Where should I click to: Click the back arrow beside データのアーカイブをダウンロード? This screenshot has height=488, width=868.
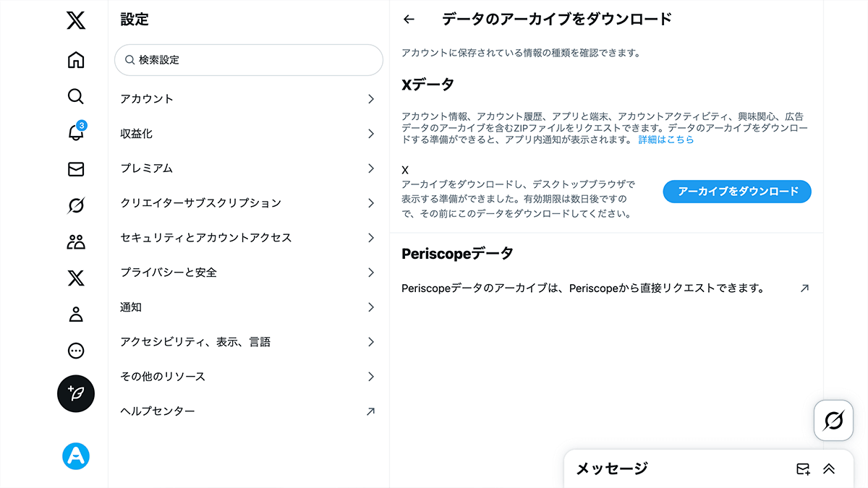pos(409,20)
